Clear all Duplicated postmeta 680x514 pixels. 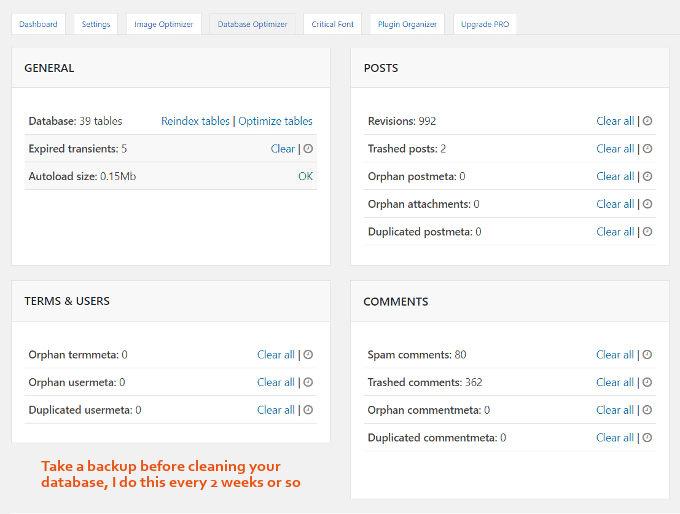tap(615, 232)
